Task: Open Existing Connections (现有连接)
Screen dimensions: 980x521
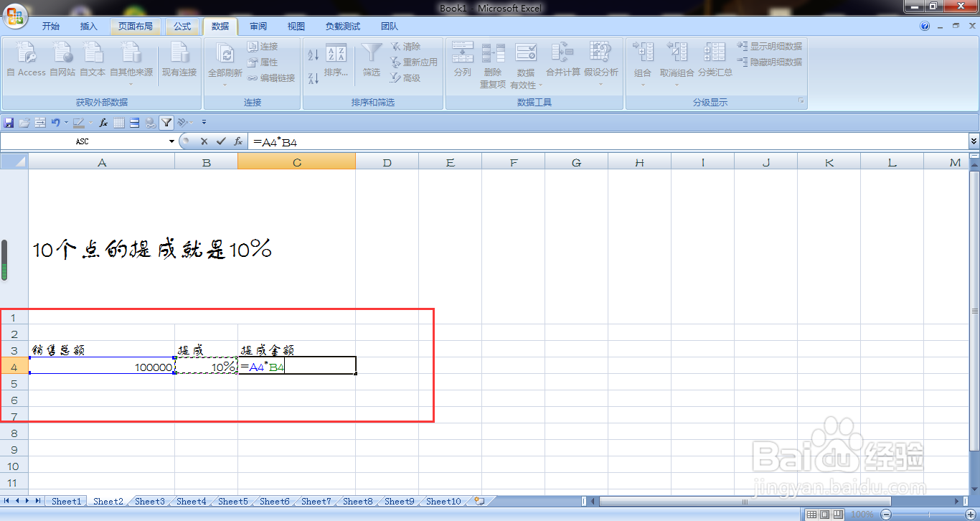Action: coord(179,59)
